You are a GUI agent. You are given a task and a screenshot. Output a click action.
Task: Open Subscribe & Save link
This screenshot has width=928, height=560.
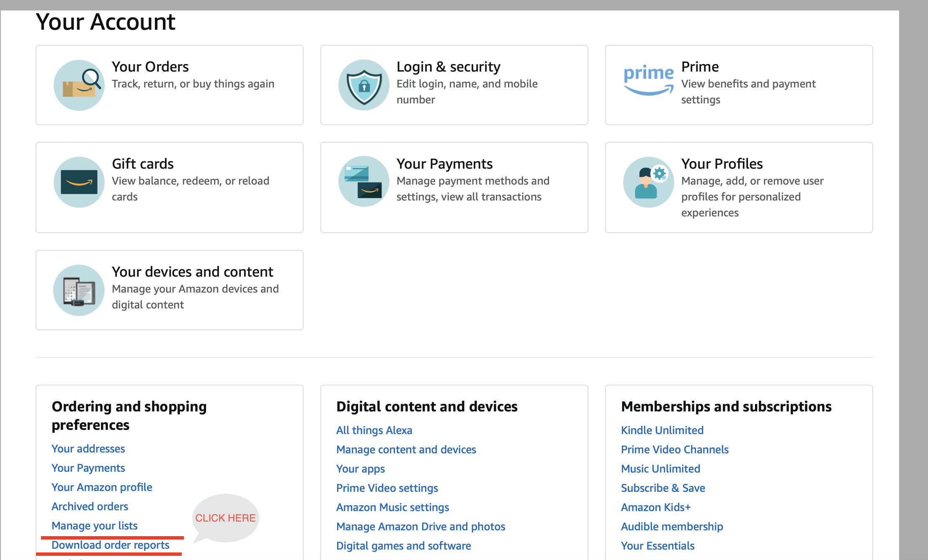click(x=663, y=488)
